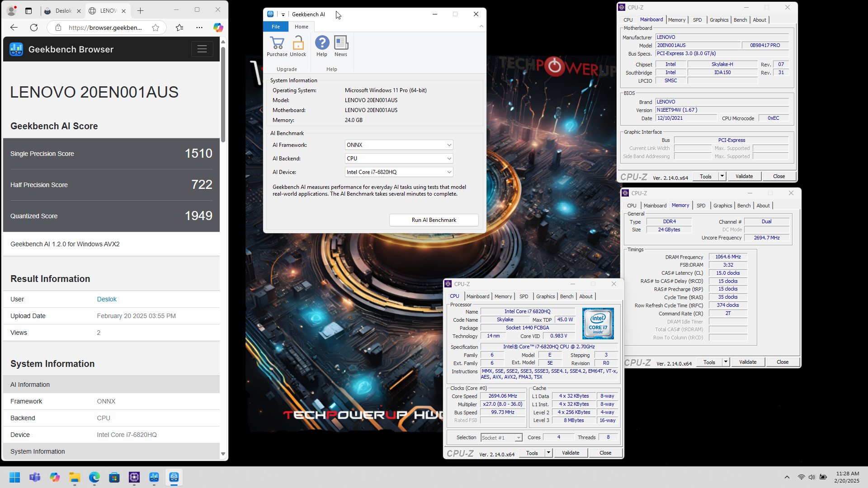
Task: Expand Tools dropdown arrow in Memory CPU-Z window
Action: pyautogui.click(x=726, y=362)
